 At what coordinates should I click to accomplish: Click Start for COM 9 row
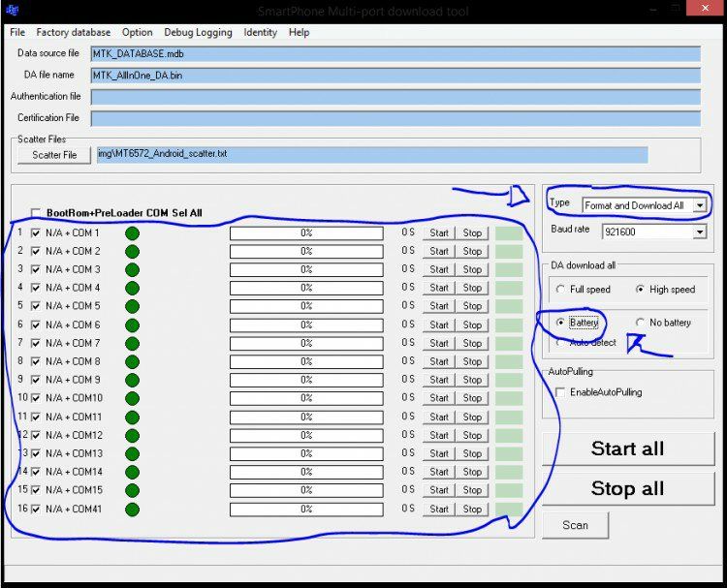pyautogui.click(x=438, y=380)
